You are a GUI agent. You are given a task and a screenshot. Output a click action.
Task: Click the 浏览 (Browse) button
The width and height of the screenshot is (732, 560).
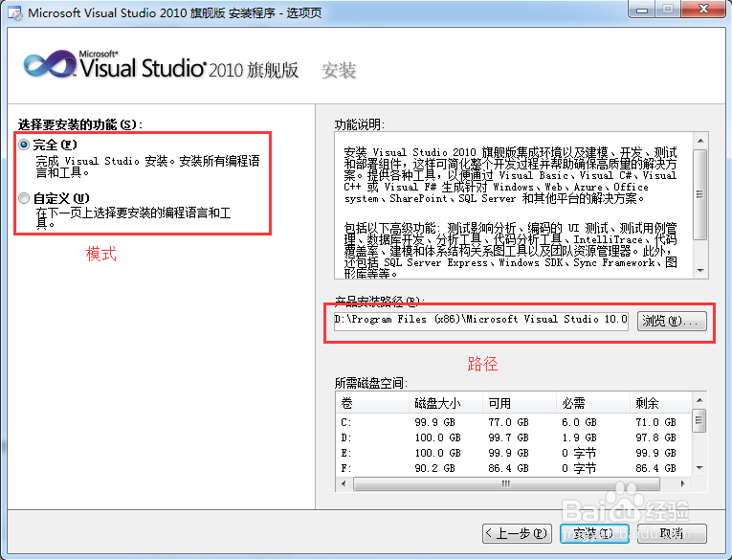[x=672, y=322]
